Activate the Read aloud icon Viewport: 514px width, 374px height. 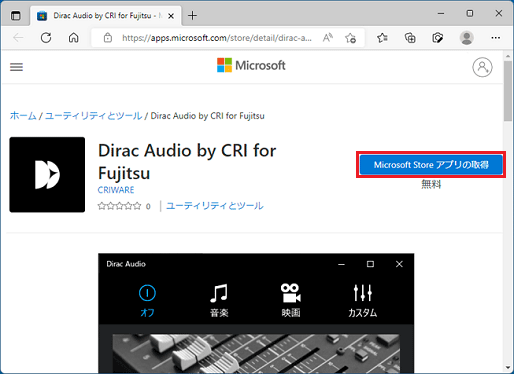point(328,38)
